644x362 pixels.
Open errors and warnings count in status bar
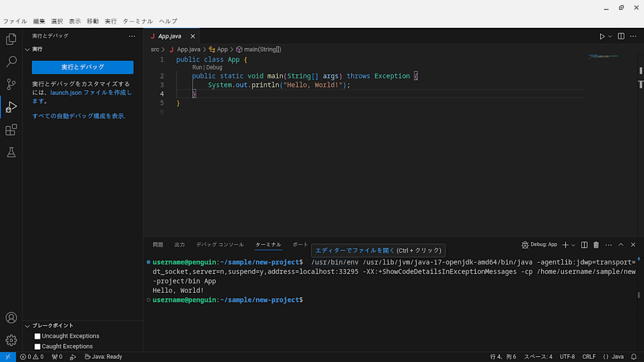pos(32,357)
